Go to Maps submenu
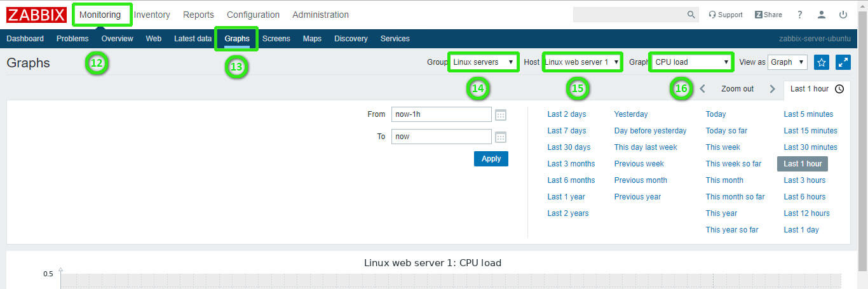This screenshot has height=289, width=868. click(312, 39)
